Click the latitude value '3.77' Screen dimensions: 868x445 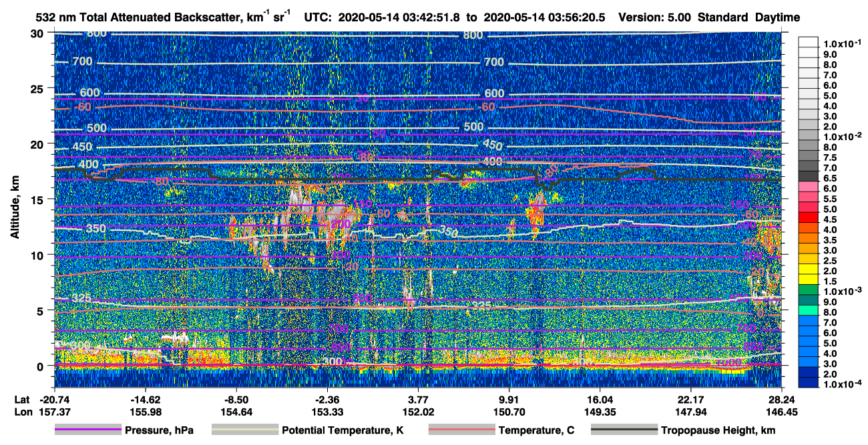(418, 400)
